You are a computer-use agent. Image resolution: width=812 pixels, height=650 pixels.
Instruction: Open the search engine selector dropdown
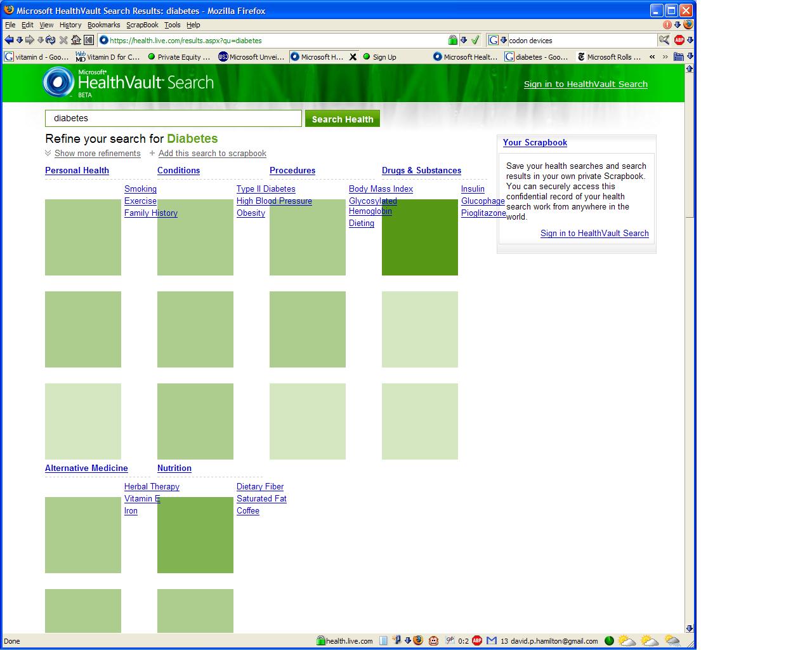pos(504,40)
